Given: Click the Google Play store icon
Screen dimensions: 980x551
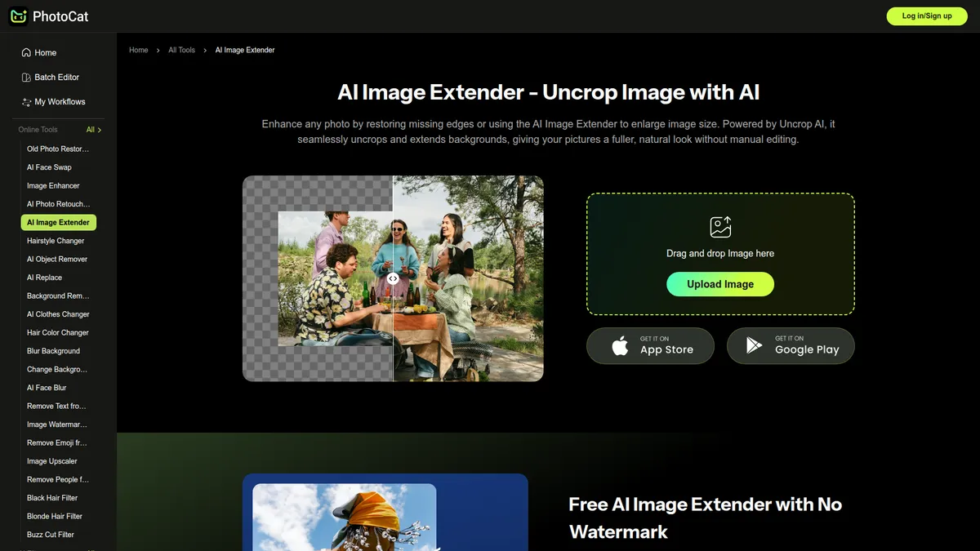Looking at the screenshot, I should tap(753, 345).
